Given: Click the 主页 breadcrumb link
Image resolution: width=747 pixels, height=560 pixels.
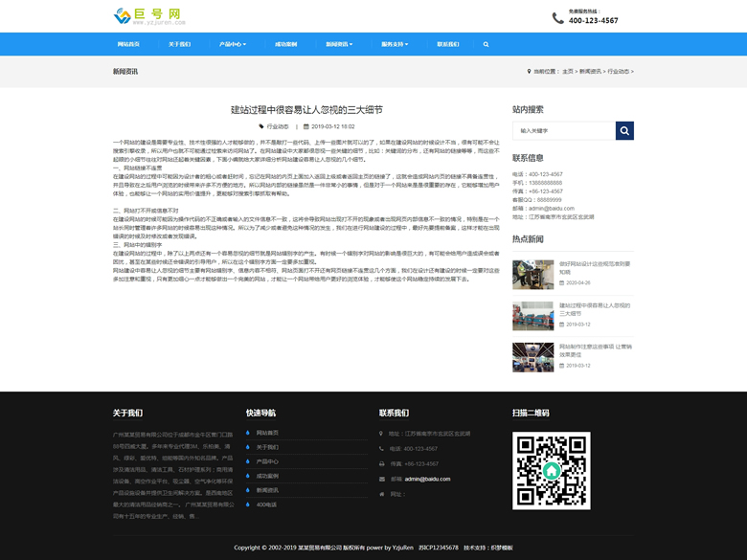Looking at the screenshot, I should [x=568, y=72].
